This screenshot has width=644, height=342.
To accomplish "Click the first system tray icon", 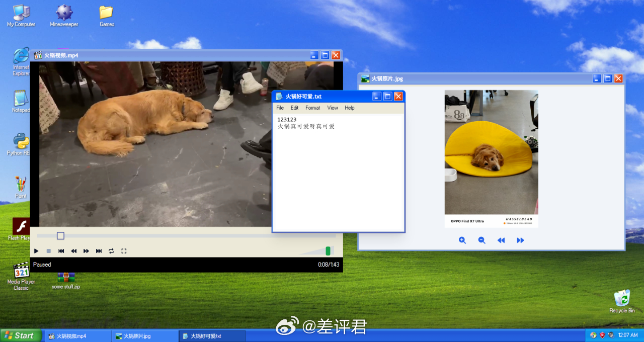I will coord(593,335).
